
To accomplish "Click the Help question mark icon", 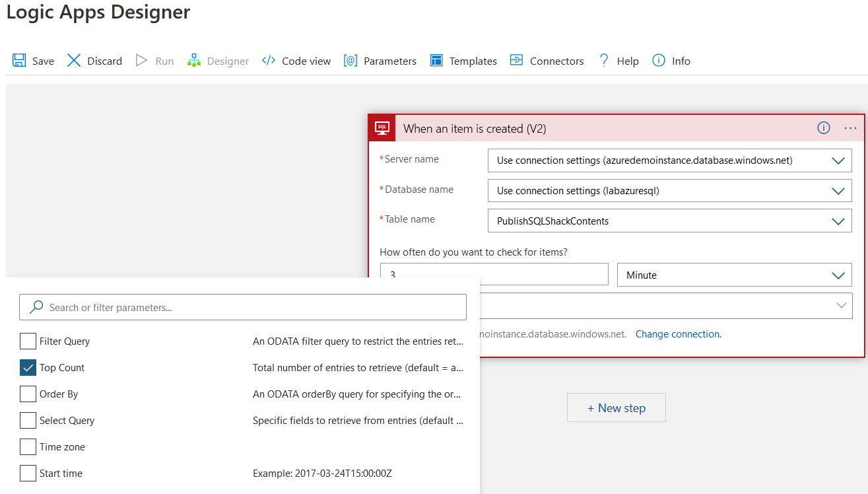I will 603,61.
